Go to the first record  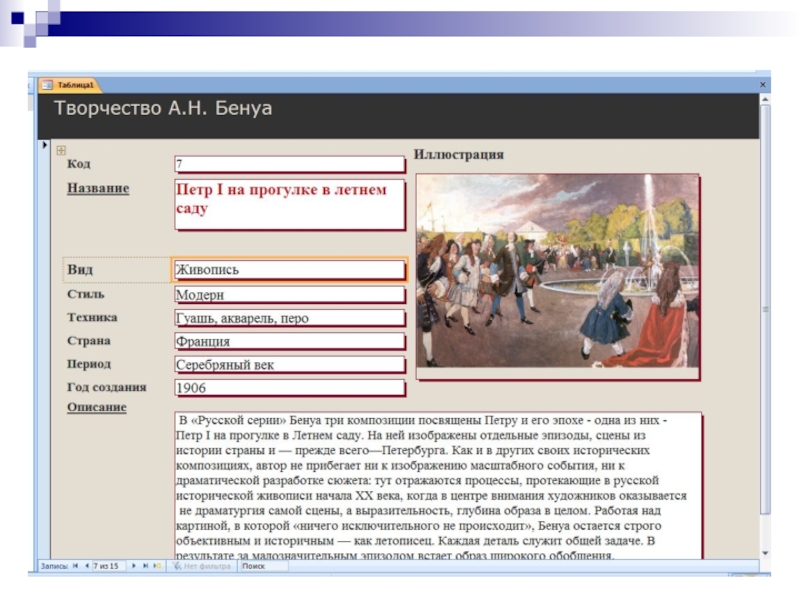click(x=76, y=566)
